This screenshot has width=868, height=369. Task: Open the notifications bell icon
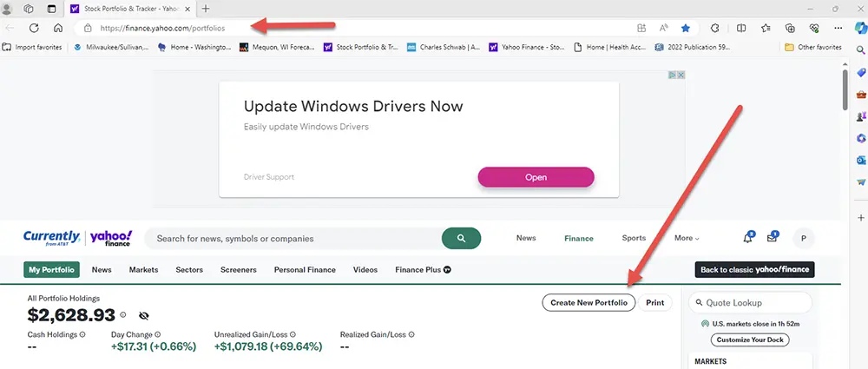[747, 238]
